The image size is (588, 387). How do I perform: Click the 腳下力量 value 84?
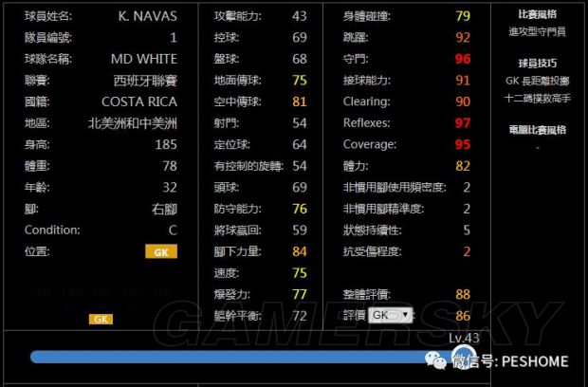click(x=300, y=251)
